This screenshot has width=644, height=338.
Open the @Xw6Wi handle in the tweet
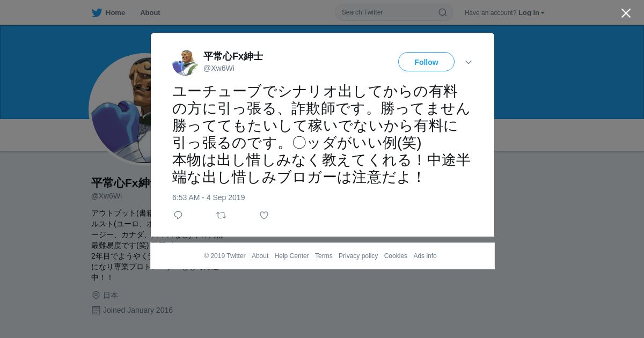[219, 68]
